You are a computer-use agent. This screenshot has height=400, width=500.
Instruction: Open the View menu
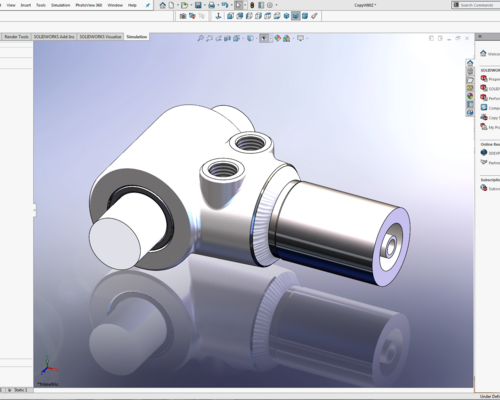pyautogui.click(x=11, y=5)
